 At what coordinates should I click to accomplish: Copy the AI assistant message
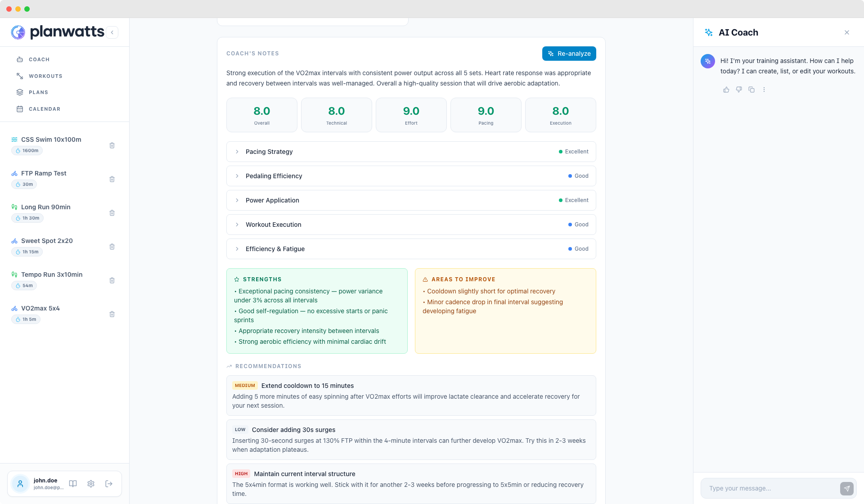click(751, 90)
